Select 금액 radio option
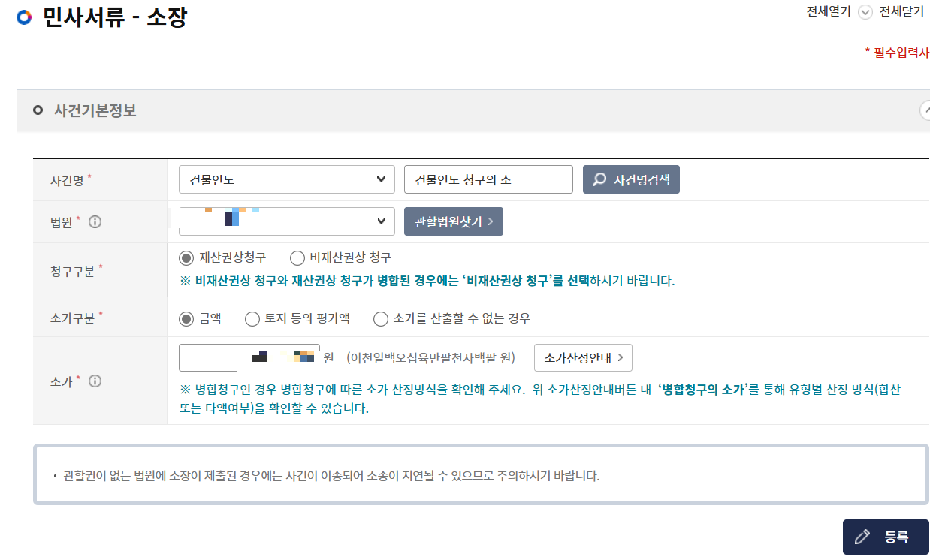This screenshot has height=560, width=930. (x=186, y=318)
